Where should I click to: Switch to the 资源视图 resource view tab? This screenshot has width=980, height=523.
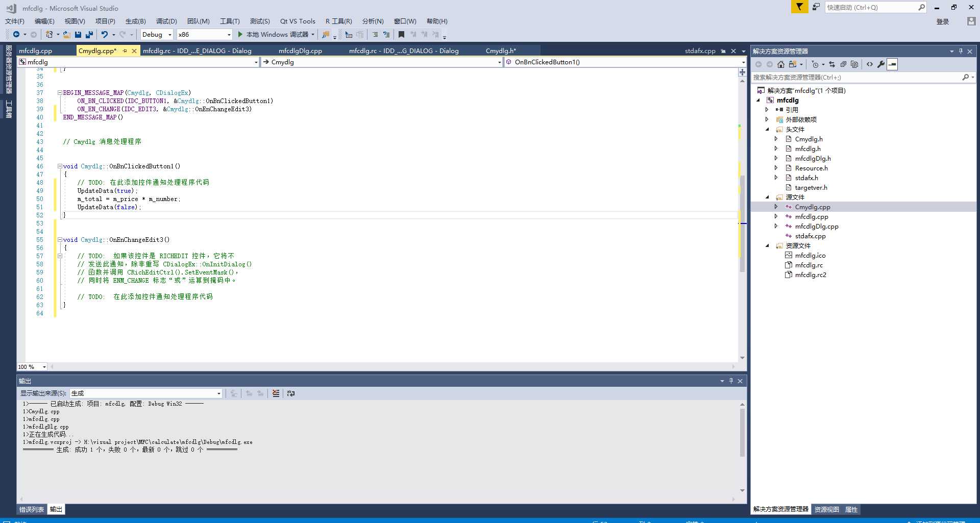pyautogui.click(x=826, y=509)
